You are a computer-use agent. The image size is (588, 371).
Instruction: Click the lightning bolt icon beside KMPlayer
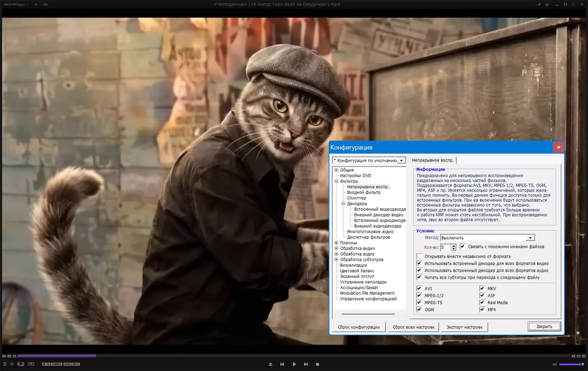(36, 4)
